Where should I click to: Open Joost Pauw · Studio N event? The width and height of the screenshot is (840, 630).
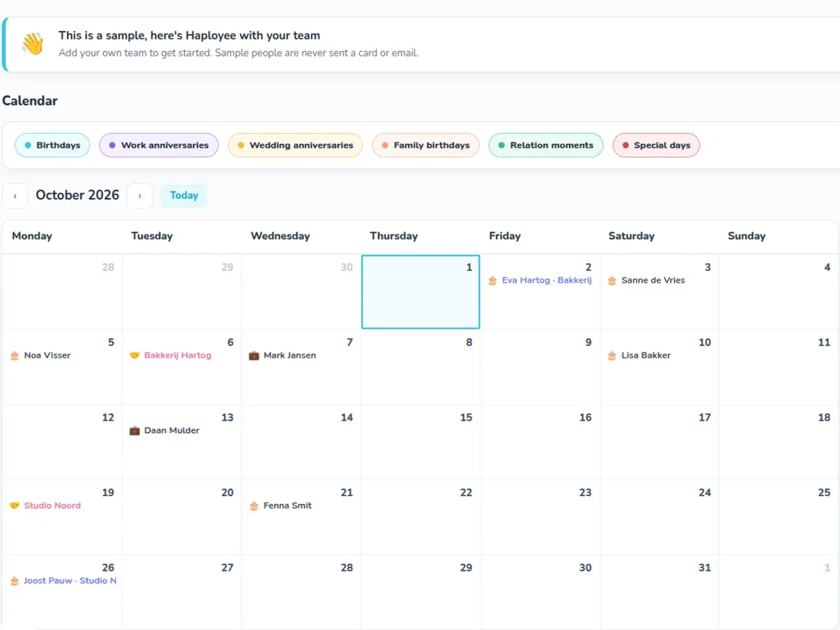64,581
